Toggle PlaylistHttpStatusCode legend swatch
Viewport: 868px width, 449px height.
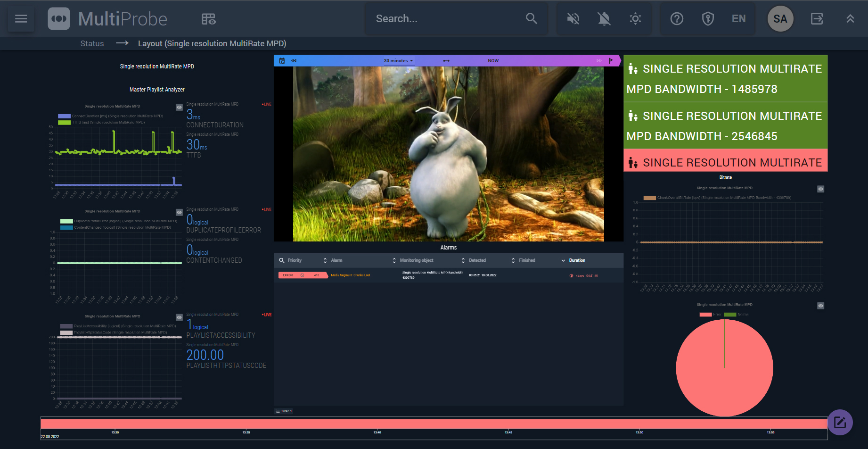(x=66, y=333)
